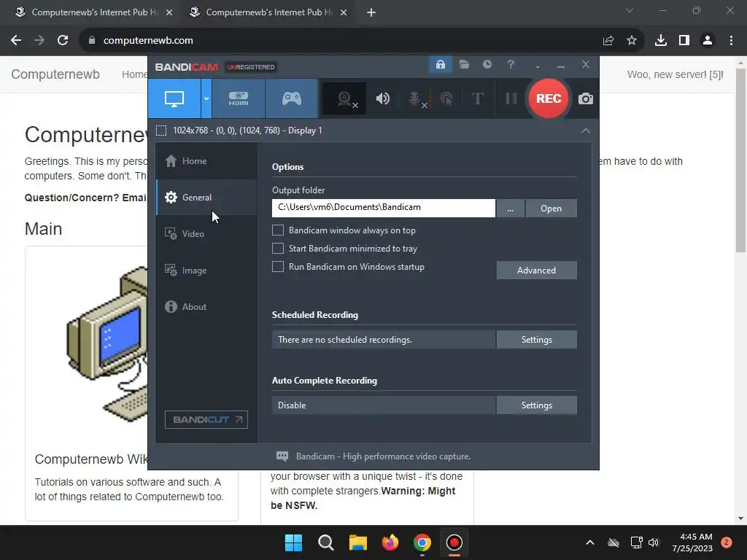747x560 pixels.
Task: Open File Explorer from taskbar
Action: coord(357,542)
